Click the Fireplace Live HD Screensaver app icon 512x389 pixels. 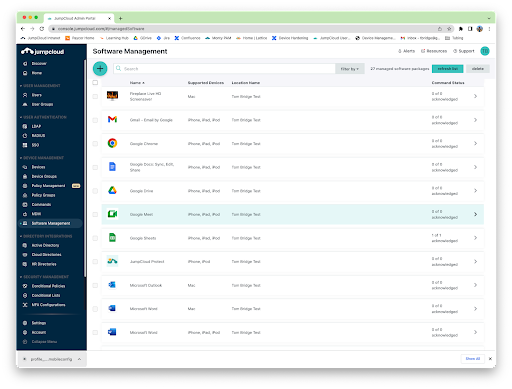coord(112,96)
